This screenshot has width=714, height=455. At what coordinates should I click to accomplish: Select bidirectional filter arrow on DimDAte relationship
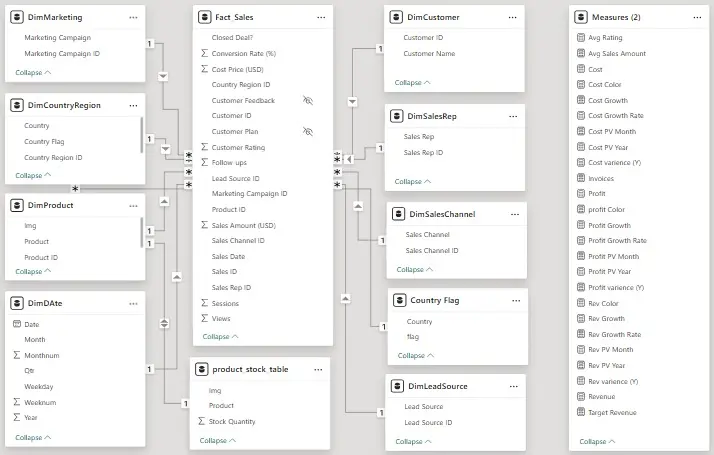tap(164, 324)
